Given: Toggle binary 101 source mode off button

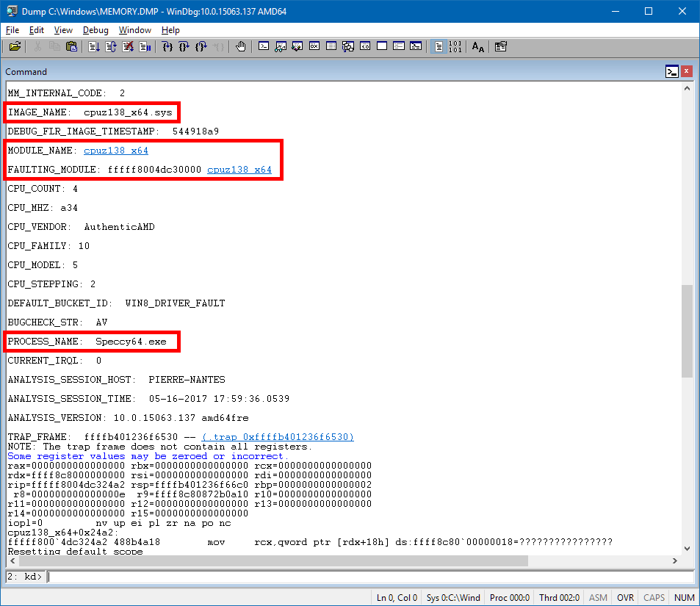Looking at the screenshot, I should pos(455,46).
